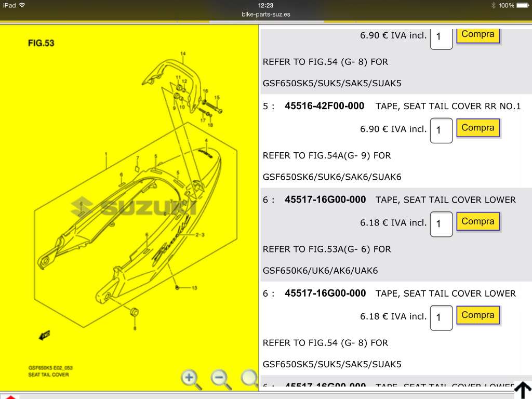The width and height of the screenshot is (532, 399).
Task: Click callout number 1 on the diagram outline
Action: [x=106, y=154]
